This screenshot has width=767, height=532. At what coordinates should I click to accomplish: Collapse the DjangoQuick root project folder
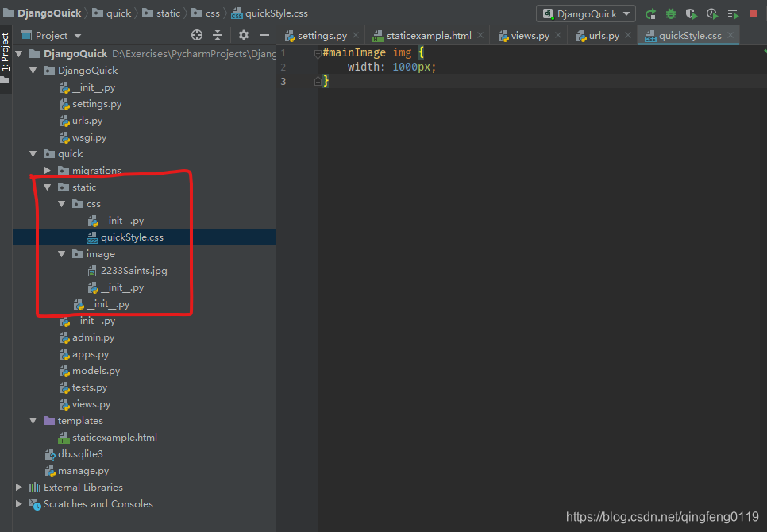pyautogui.click(x=19, y=54)
